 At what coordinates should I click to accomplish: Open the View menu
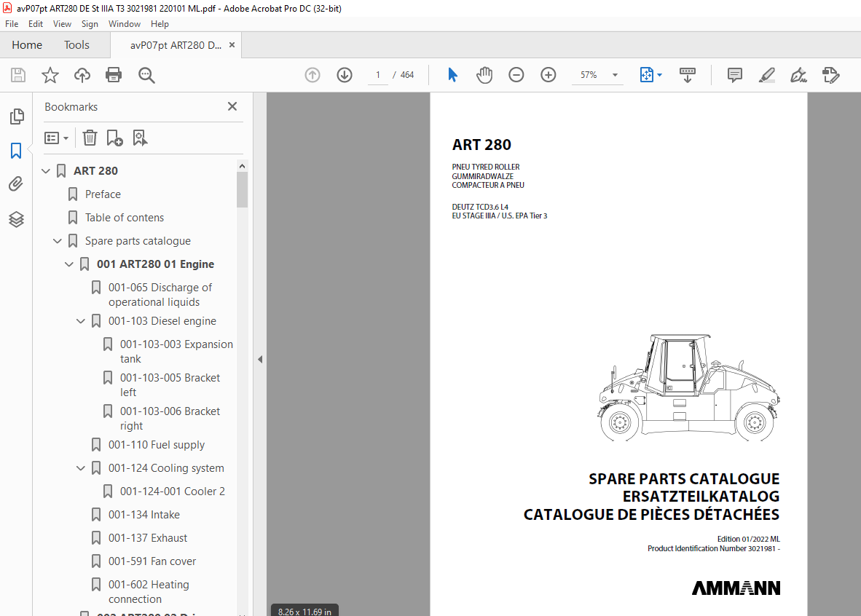pyautogui.click(x=62, y=24)
